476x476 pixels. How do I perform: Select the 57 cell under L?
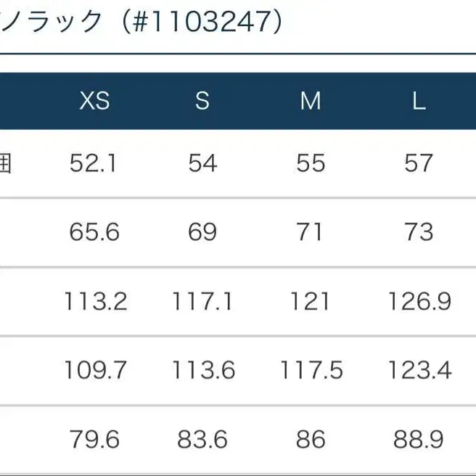(419, 163)
